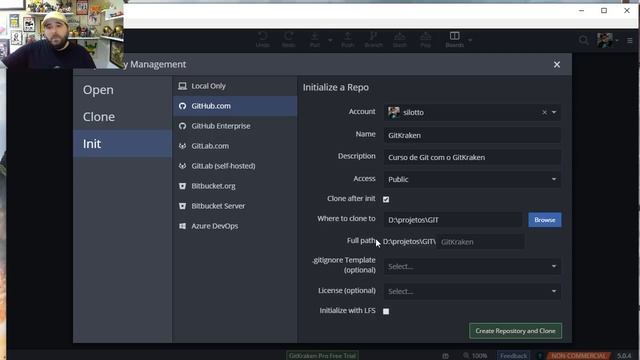Switch to the Clone tab
Viewport: 640px width, 360px height.
[x=122, y=117]
